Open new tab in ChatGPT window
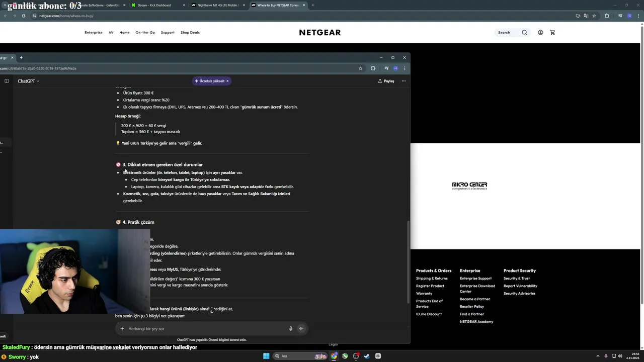Screen dimensions: 644x362 pyautogui.click(x=21, y=58)
